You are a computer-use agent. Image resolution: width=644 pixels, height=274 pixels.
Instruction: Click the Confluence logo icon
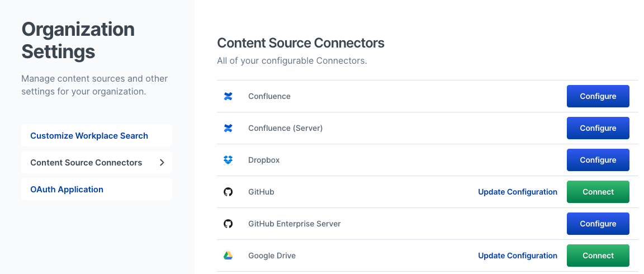[x=228, y=96]
